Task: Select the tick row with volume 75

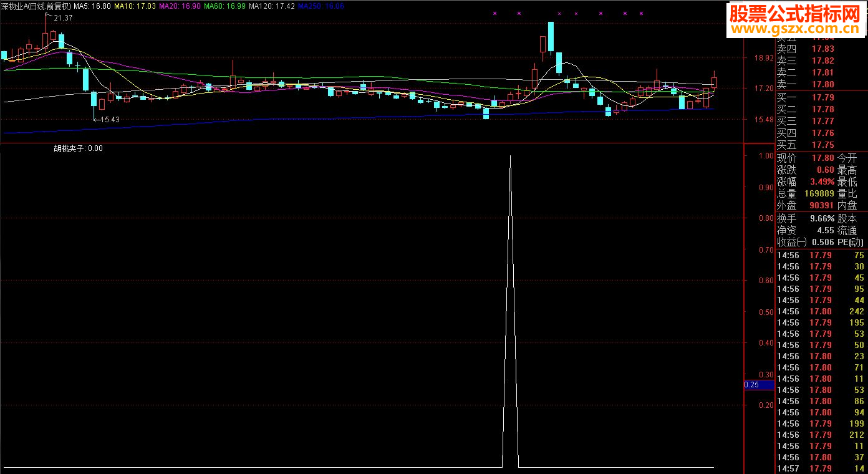Action: pyautogui.click(x=821, y=256)
